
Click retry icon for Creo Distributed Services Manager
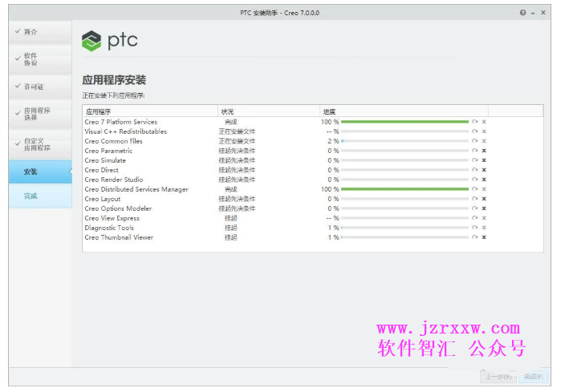(x=475, y=189)
